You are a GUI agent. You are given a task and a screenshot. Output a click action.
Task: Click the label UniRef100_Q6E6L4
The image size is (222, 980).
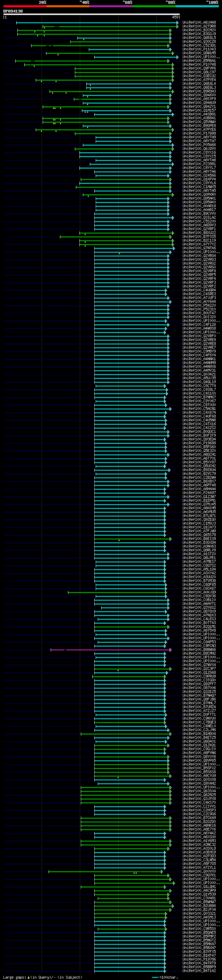pyautogui.click(x=199, y=84)
